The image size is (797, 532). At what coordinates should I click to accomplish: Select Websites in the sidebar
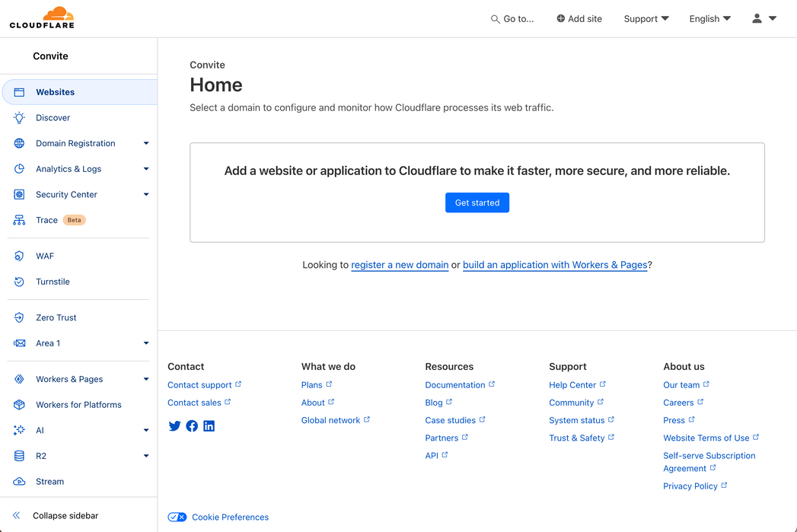(x=55, y=92)
